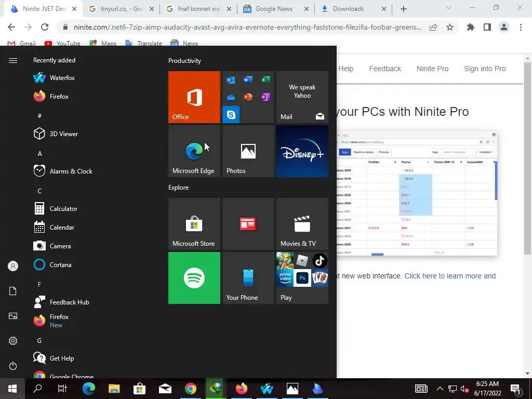Open Spotify tile
The height and width of the screenshot is (399, 532).
coord(194,278)
